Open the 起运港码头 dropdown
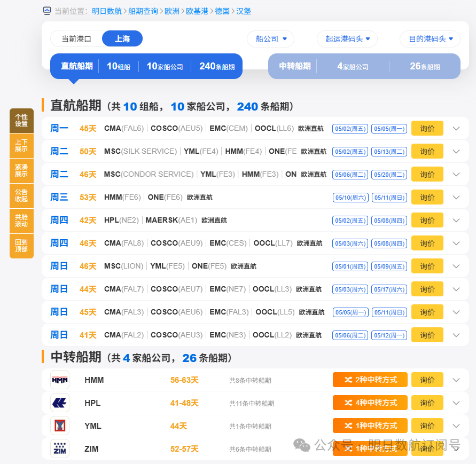 click(347, 39)
